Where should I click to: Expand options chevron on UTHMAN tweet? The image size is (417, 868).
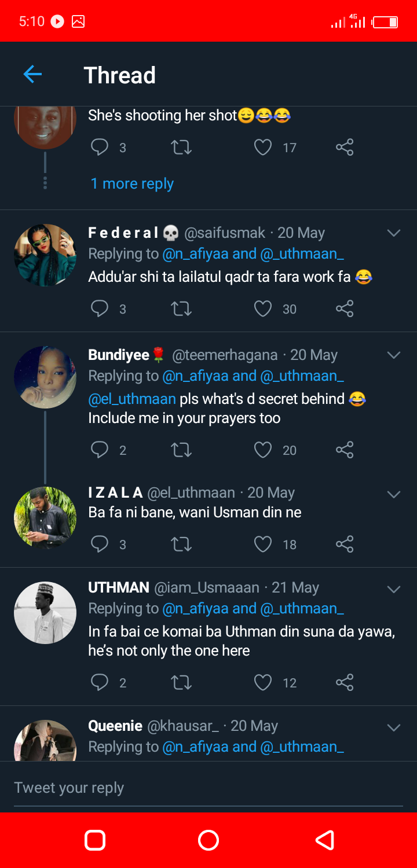coord(394,589)
